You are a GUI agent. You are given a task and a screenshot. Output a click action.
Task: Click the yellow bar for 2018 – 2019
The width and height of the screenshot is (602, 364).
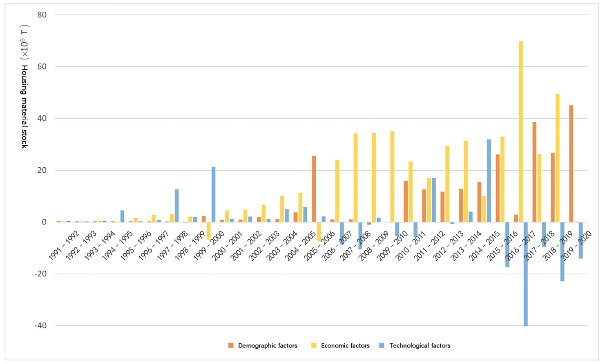(x=557, y=158)
